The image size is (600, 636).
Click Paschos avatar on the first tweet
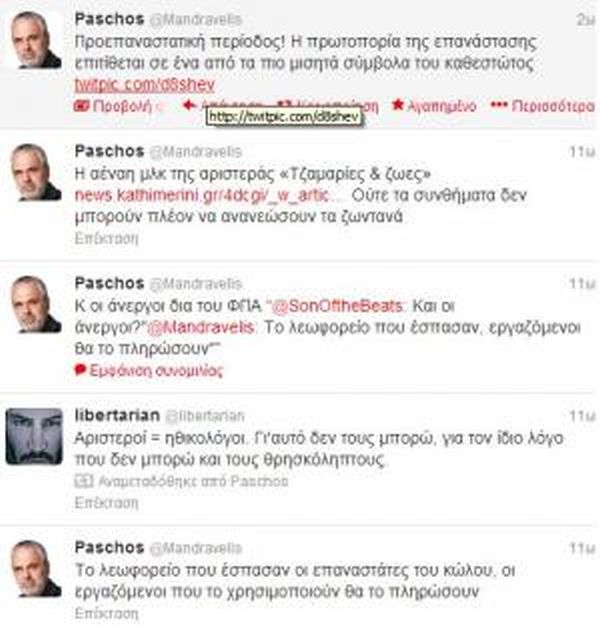(x=34, y=40)
